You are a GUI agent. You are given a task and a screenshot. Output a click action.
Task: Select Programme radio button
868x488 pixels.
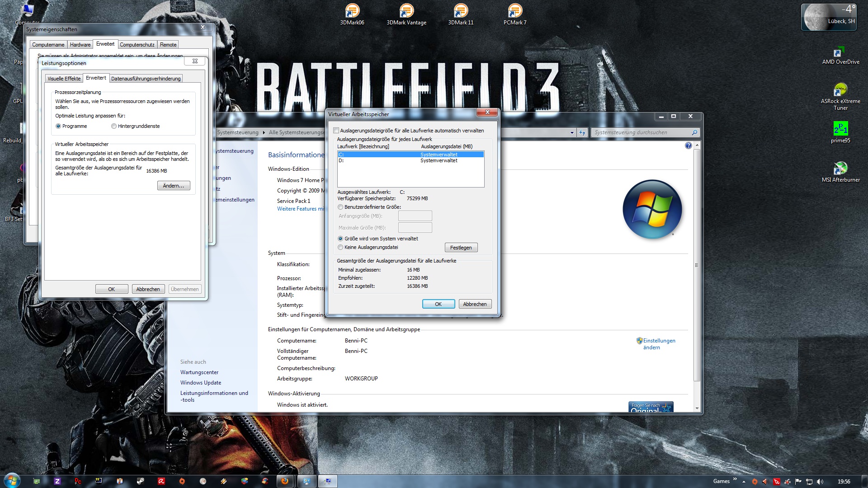pyautogui.click(x=58, y=126)
